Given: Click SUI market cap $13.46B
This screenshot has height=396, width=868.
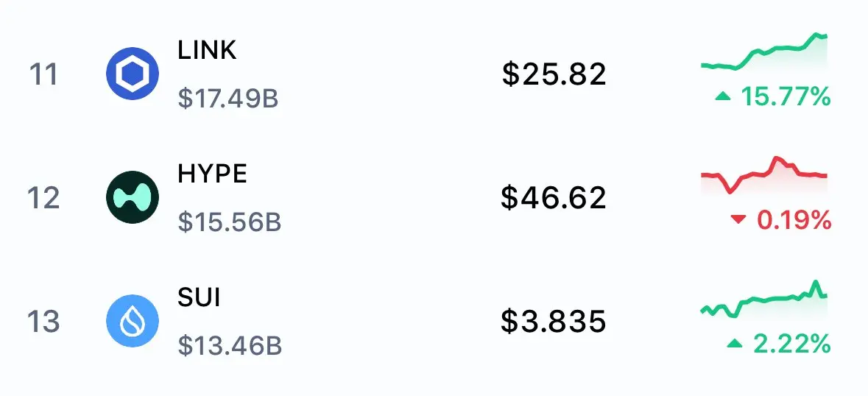Looking at the screenshot, I should click(230, 346).
